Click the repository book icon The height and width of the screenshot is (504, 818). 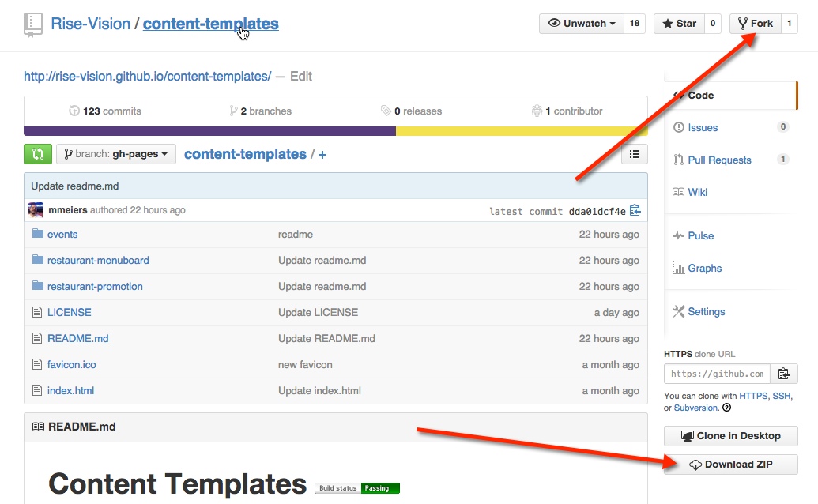[33, 24]
